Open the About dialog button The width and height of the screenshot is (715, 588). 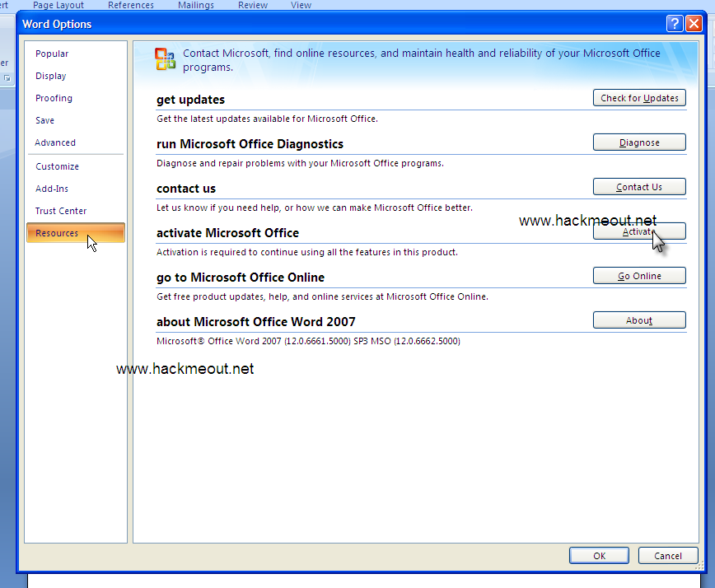(x=639, y=320)
